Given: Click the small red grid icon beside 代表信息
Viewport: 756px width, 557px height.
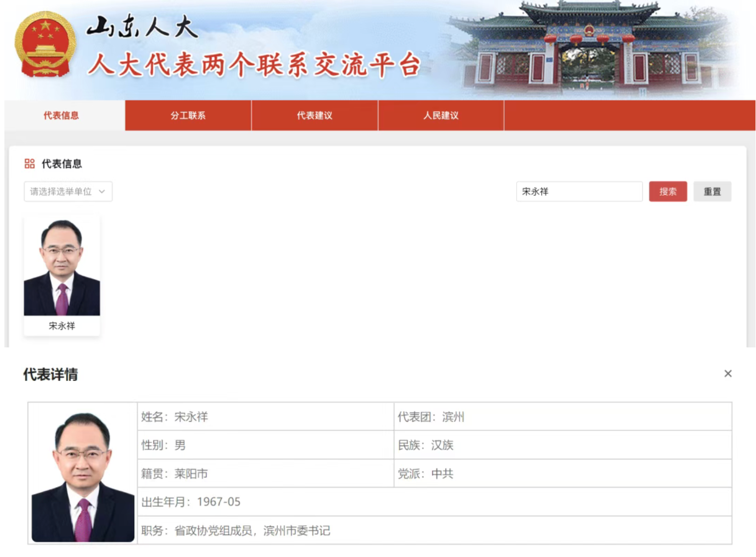Looking at the screenshot, I should tap(29, 164).
